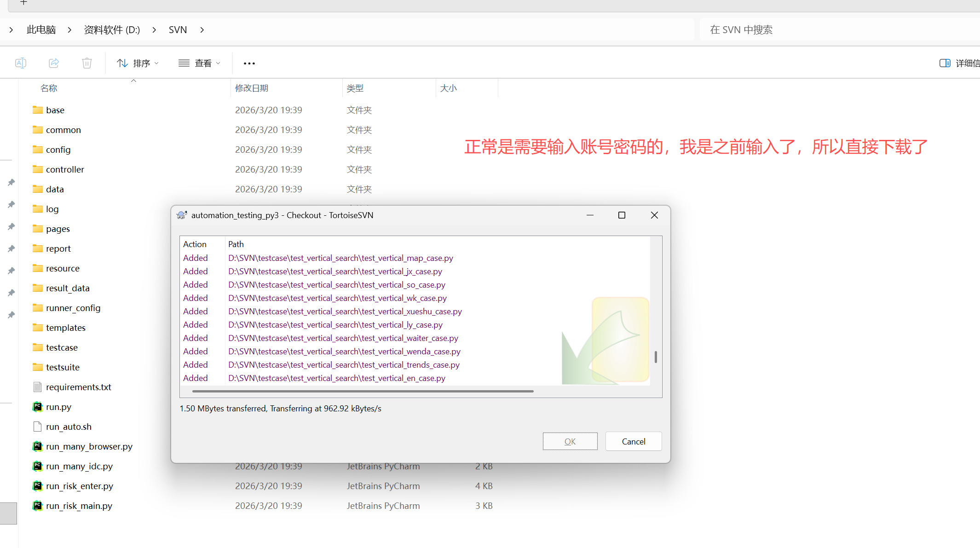
Task: Click the rename icon in toolbar
Action: coord(21,63)
